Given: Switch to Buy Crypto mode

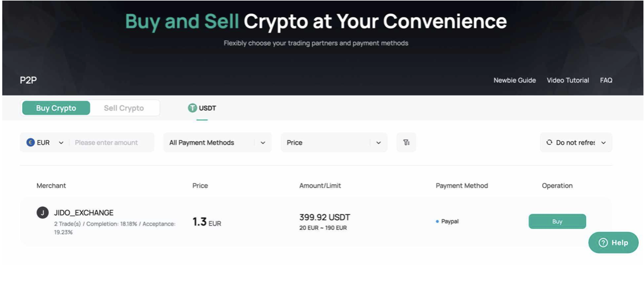Looking at the screenshot, I should pos(56,108).
